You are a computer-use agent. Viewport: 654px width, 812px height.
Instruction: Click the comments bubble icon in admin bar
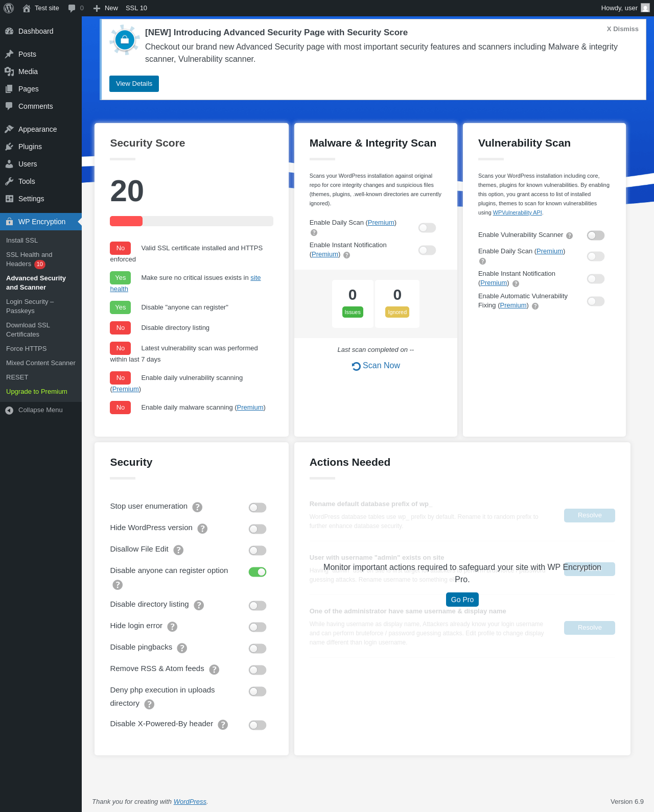[72, 8]
